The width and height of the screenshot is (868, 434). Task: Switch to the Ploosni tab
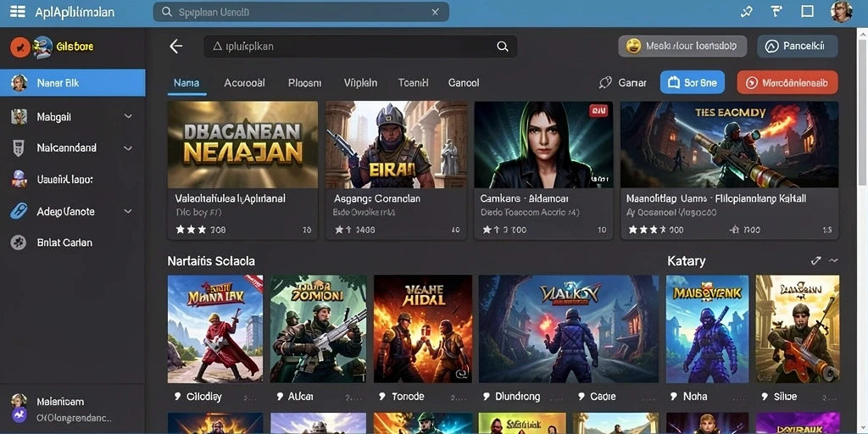304,83
